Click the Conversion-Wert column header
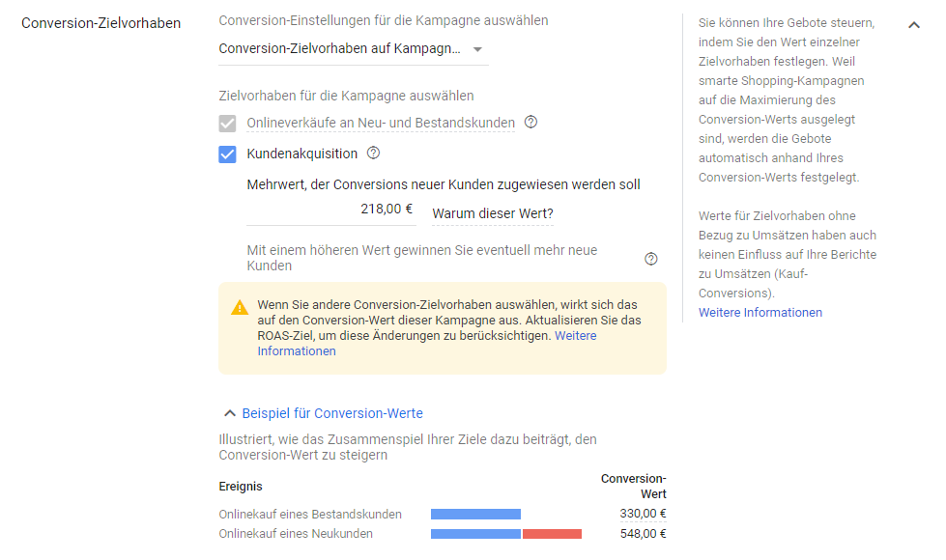The height and width of the screenshot is (560, 946). 633,484
